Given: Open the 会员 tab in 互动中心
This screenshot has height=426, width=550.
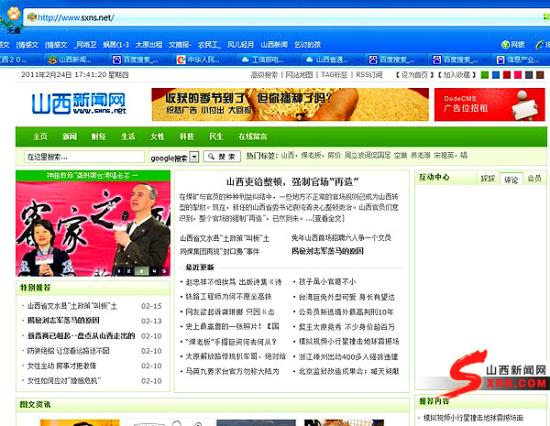Looking at the screenshot, I should tap(534, 179).
